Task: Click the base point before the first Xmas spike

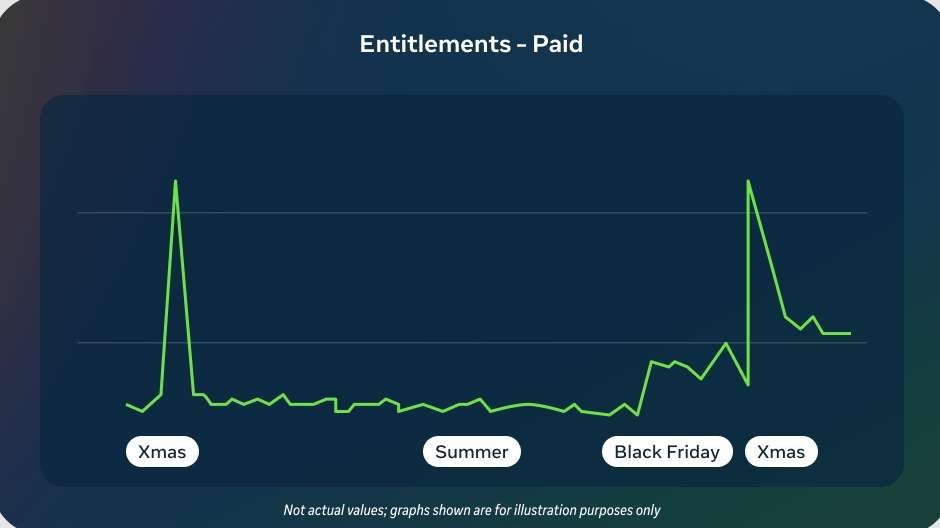Action: [161, 394]
